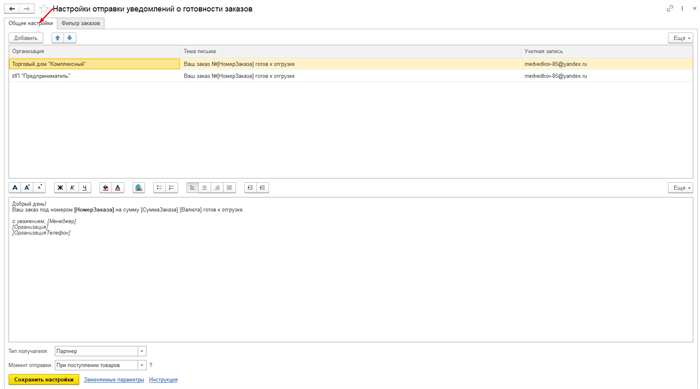Expand the Тип получателя dropdown arrow
700x389 pixels.
[142, 351]
